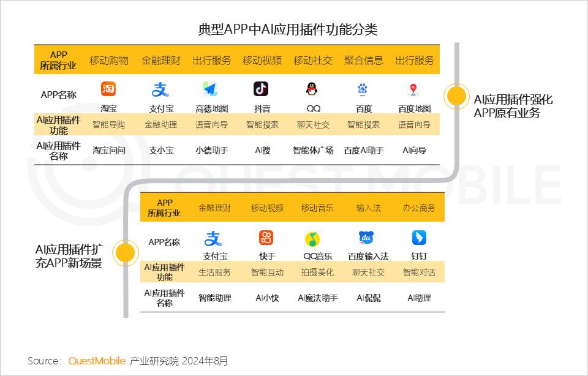Click the blue DingTalk icon

click(419, 237)
